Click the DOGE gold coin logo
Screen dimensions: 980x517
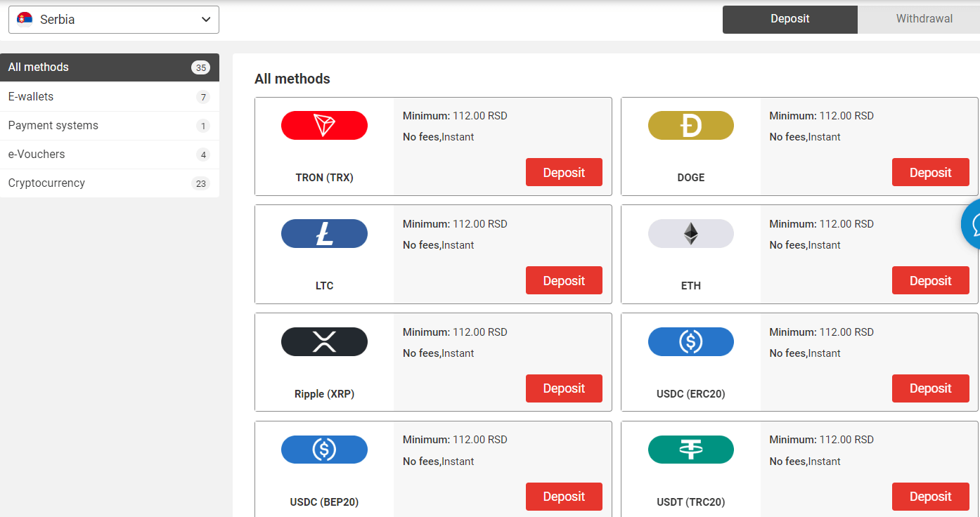click(x=690, y=125)
